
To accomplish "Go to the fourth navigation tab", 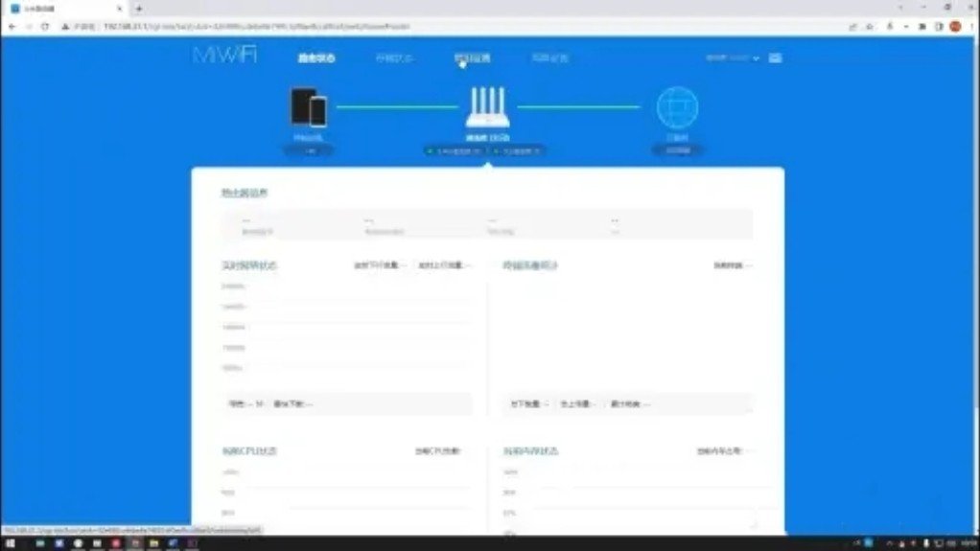I will 549,58.
